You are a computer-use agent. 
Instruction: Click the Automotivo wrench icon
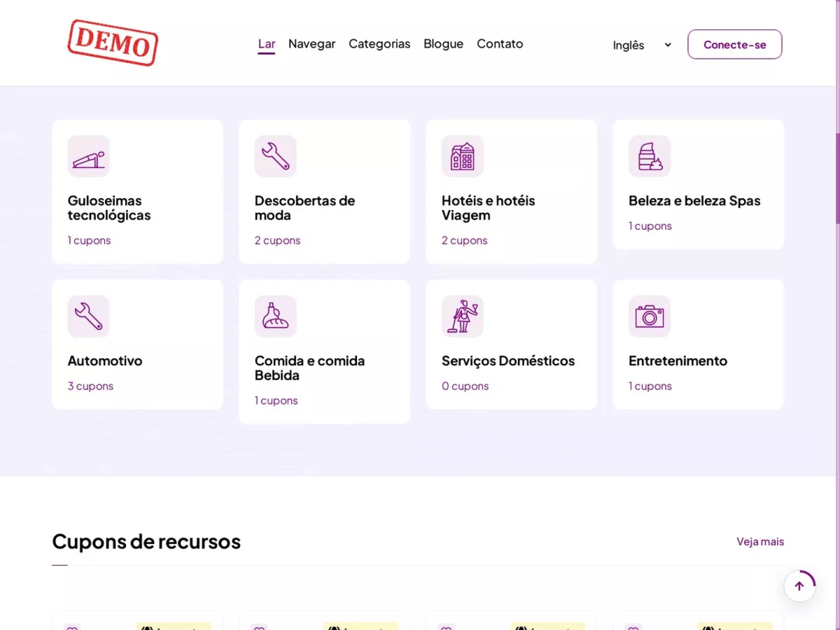coord(88,316)
